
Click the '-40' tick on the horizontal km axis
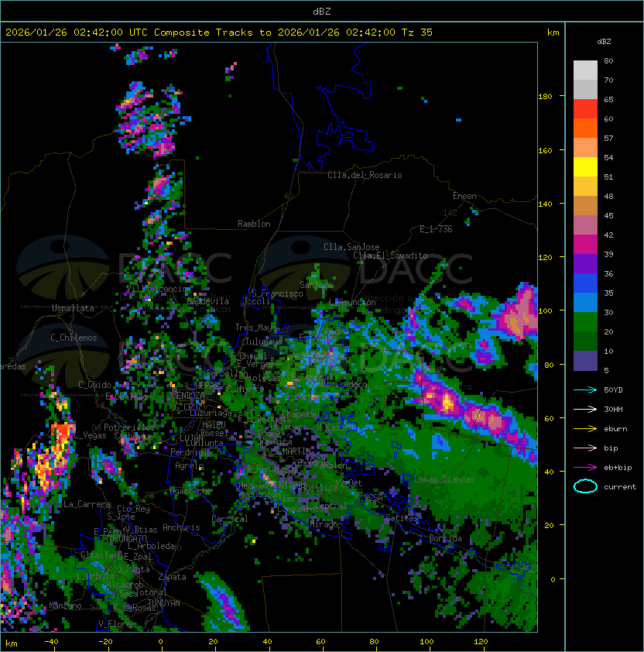point(52,642)
